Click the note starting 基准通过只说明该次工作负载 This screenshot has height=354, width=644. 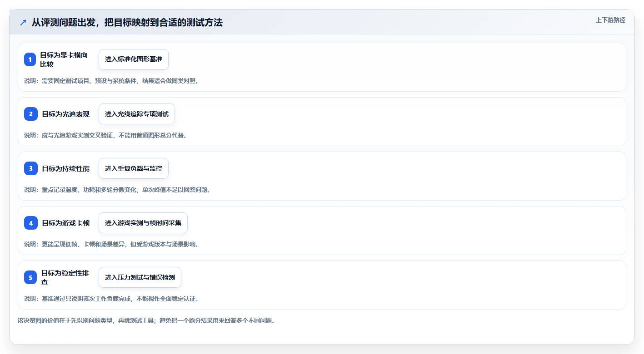(x=111, y=299)
